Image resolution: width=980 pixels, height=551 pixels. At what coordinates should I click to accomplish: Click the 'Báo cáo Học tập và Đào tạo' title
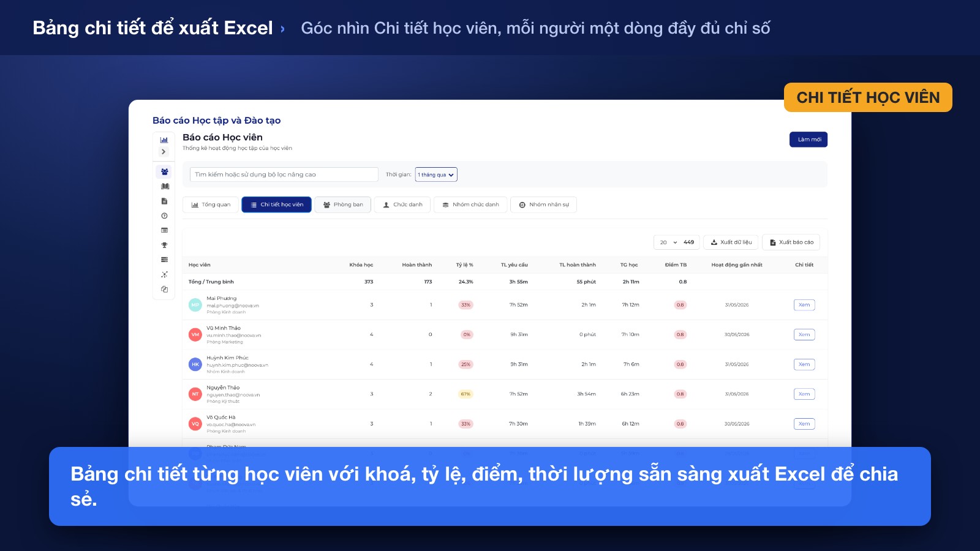pyautogui.click(x=217, y=121)
